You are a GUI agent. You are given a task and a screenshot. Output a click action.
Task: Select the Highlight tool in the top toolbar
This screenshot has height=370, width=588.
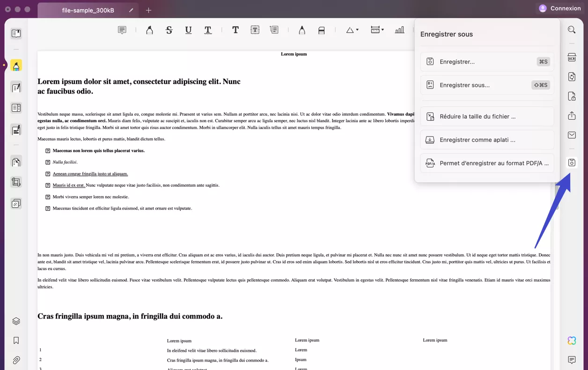pos(149,29)
